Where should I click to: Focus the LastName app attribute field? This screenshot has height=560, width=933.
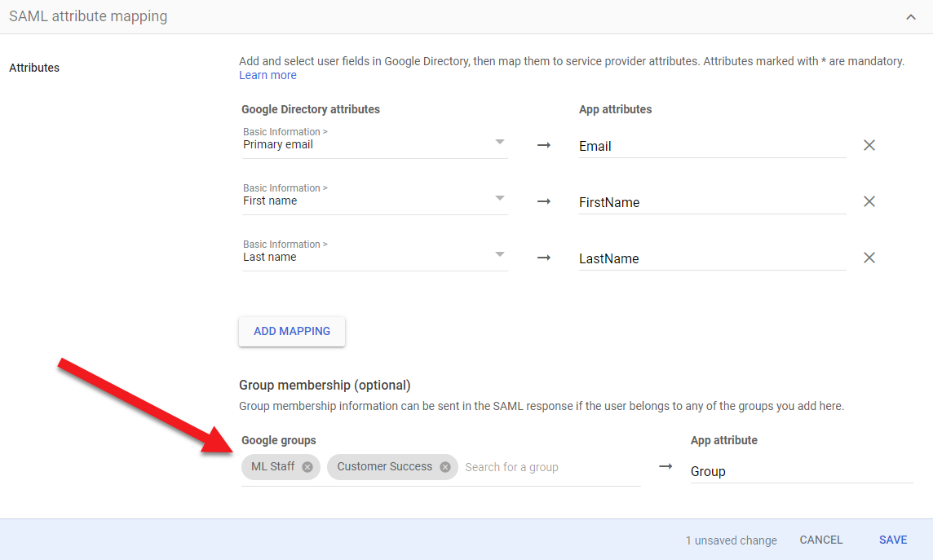click(x=711, y=259)
